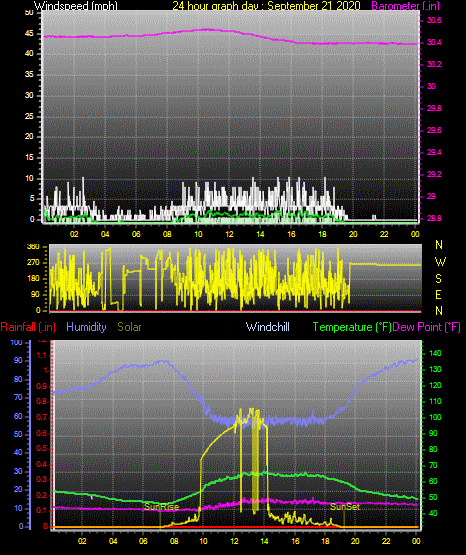Click the "Solar" legend label

point(129,327)
